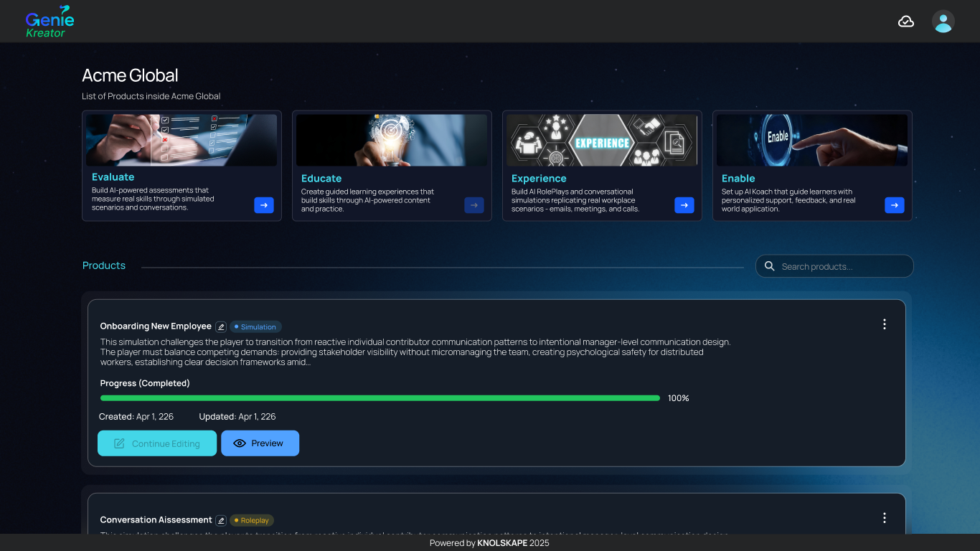Open the Conversation Aissessment options menu

(885, 518)
